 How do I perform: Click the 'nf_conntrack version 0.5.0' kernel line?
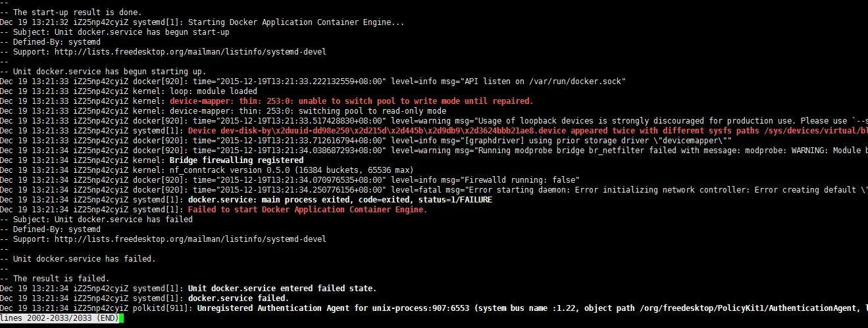pos(208,170)
